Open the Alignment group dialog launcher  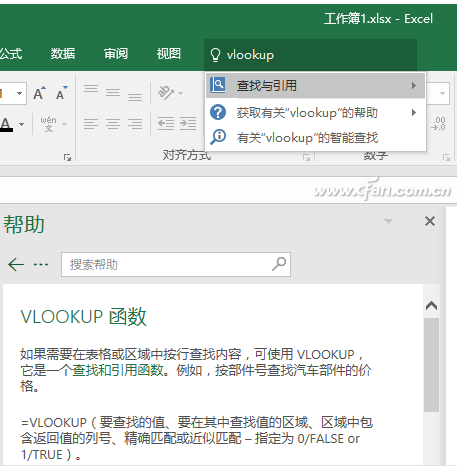(307, 157)
